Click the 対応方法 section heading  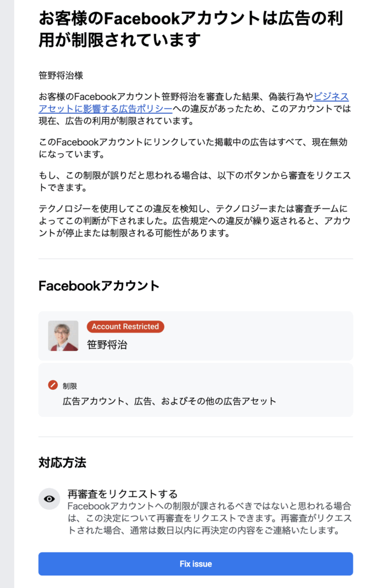(x=62, y=462)
